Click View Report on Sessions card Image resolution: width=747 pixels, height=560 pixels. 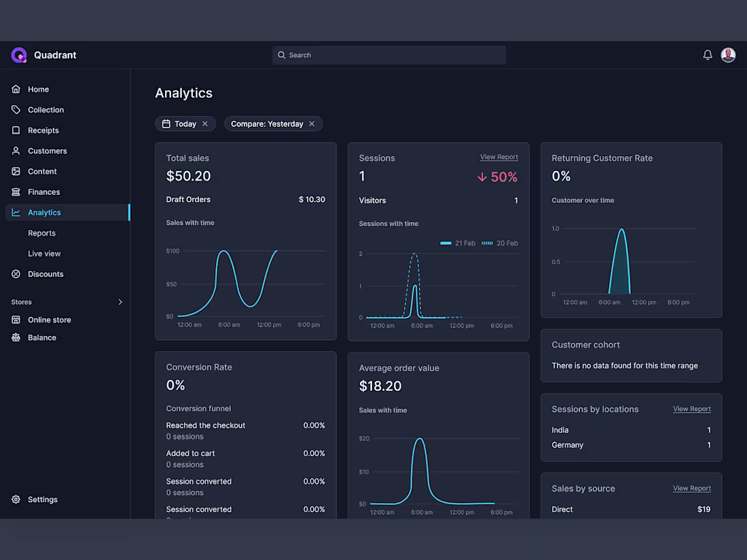click(499, 157)
